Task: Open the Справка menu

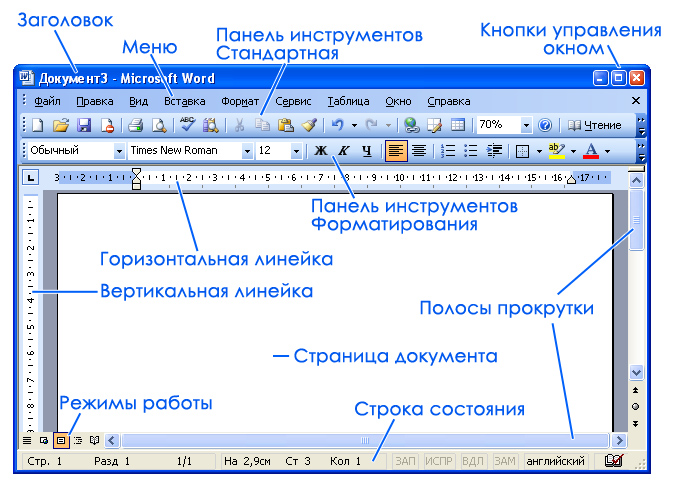Action: click(449, 101)
